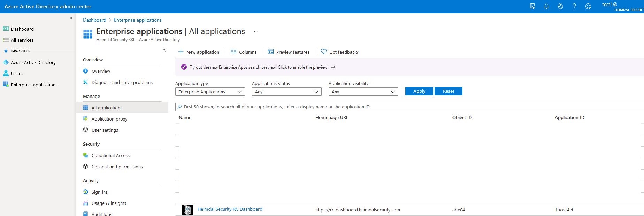The image size is (644, 216).
Task: Click the User settings gear icon
Action: click(x=86, y=130)
